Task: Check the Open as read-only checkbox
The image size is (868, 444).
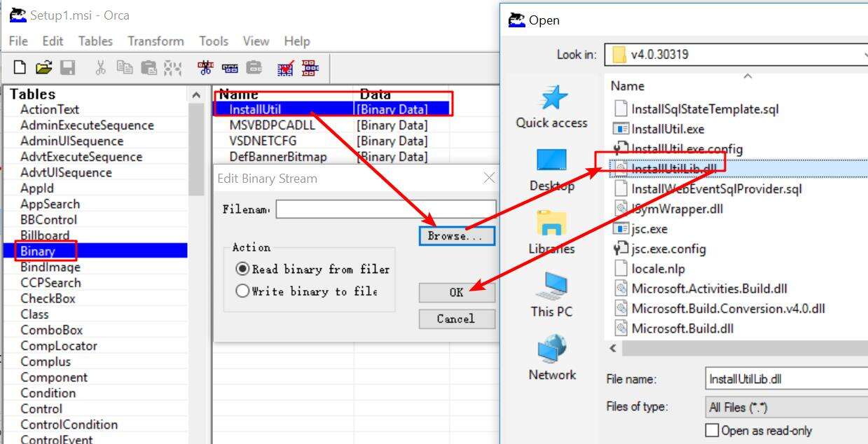Action: coord(712,430)
